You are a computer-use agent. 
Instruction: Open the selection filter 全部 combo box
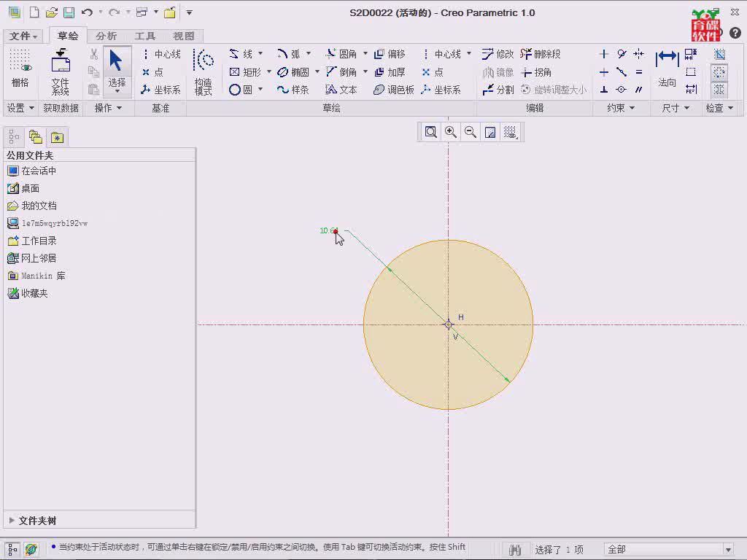669,550
